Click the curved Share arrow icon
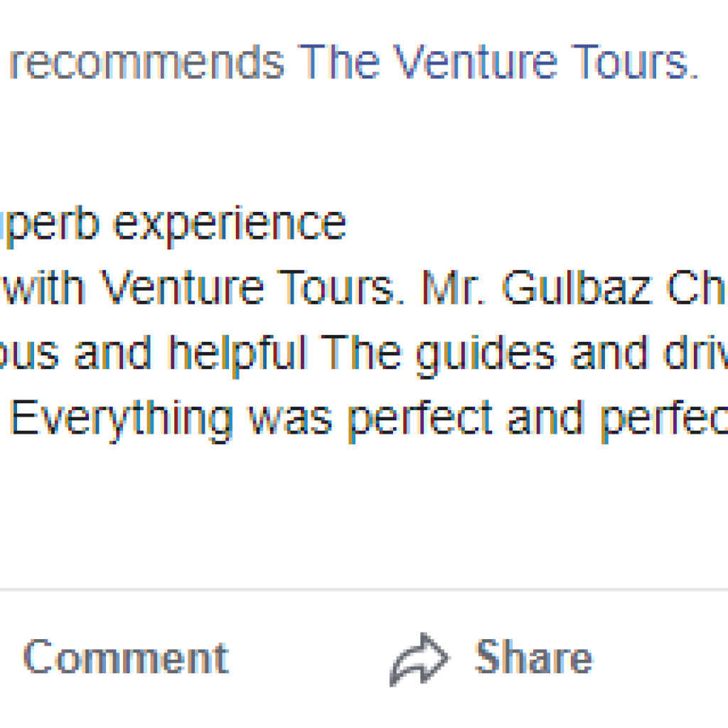Viewport: 728px width, 728px height. tap(419, 659)
